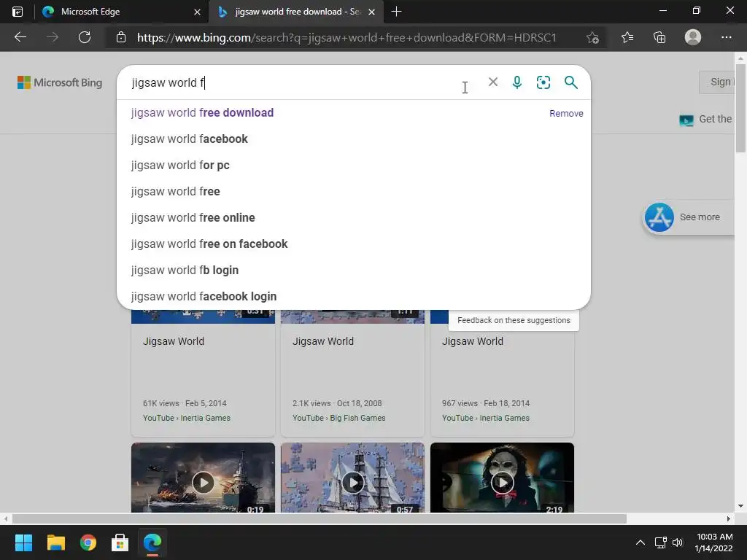Start voice search with microphone icon
Viewport: 747px width, 560px height.
pyautogui.click(x=517, y=82)
